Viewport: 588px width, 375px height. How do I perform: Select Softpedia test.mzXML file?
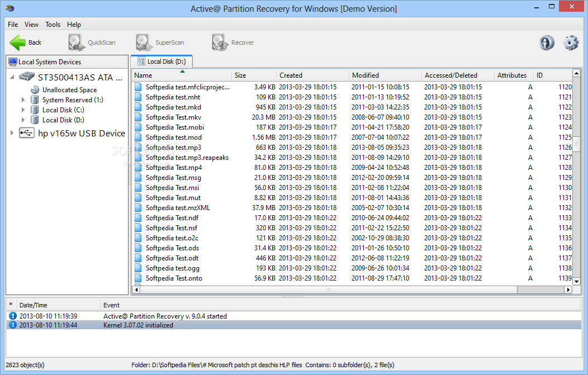353,208
